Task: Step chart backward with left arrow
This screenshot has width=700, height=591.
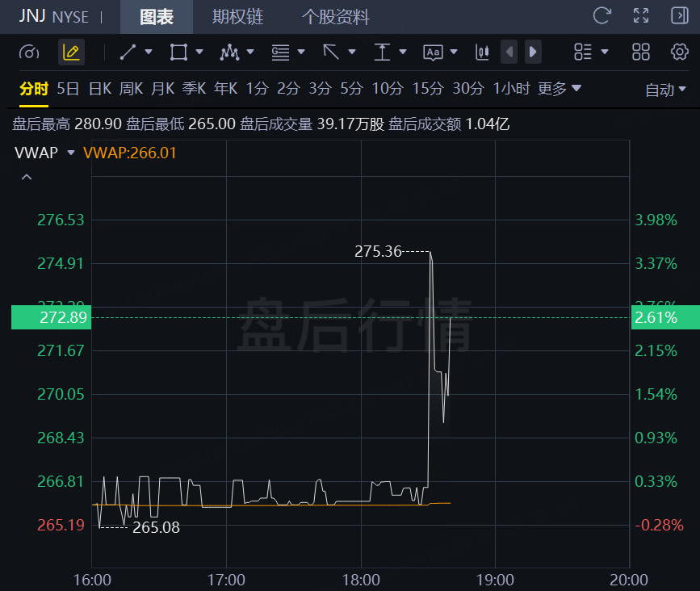Action: 509,52
